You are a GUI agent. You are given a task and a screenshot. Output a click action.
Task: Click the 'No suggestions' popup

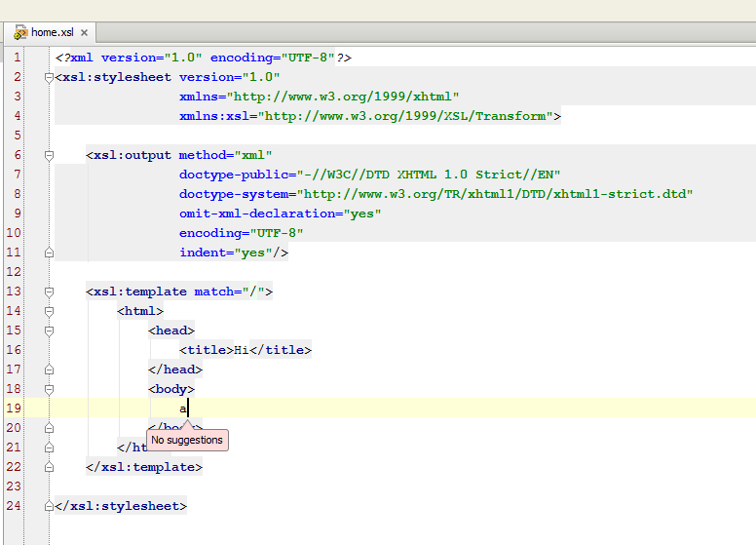pos(187,440)
